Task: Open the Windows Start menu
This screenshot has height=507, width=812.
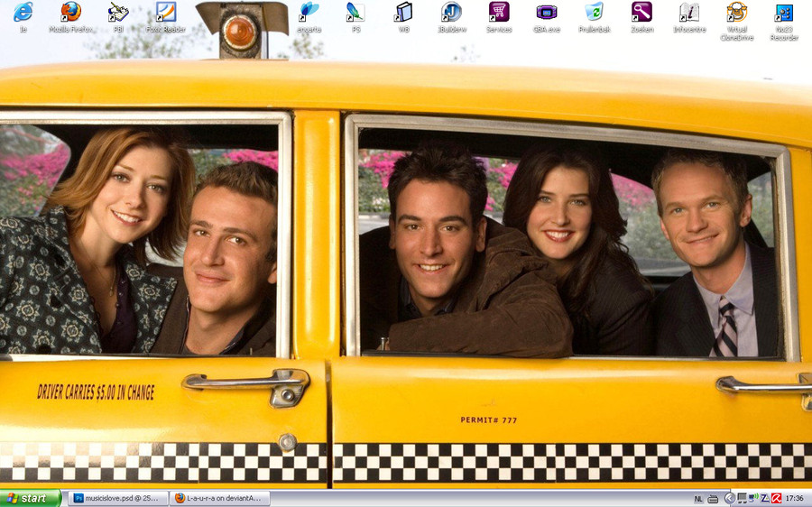Action: [x=31, y=498]
